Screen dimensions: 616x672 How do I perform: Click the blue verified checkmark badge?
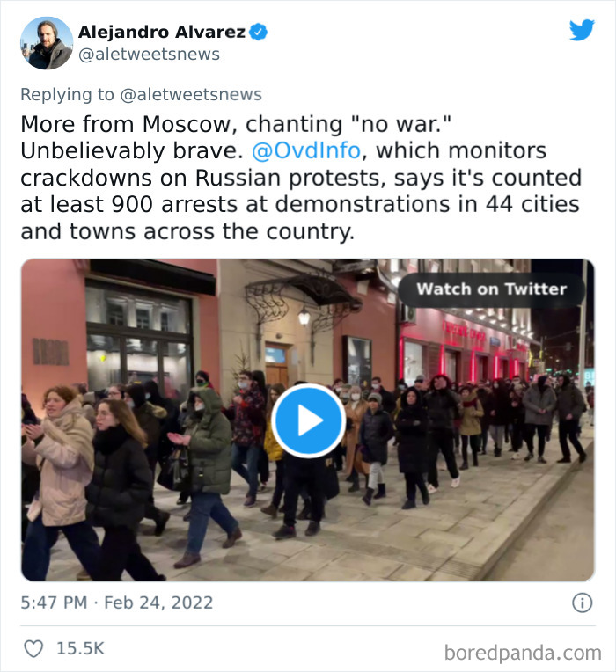point(258,33)
